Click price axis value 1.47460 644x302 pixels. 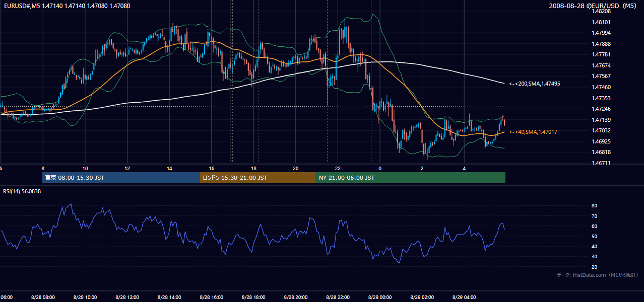602,87
